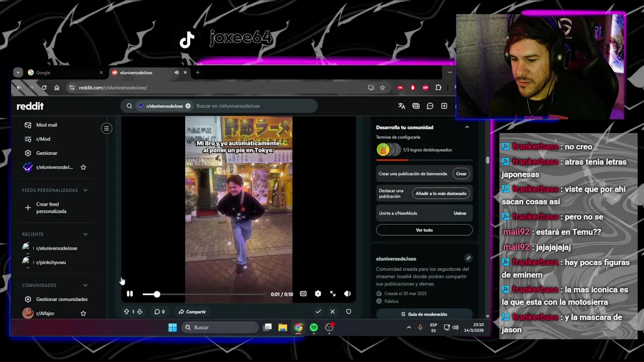
Task: Open the tab search dropdown
Action: tap(18, 72)
